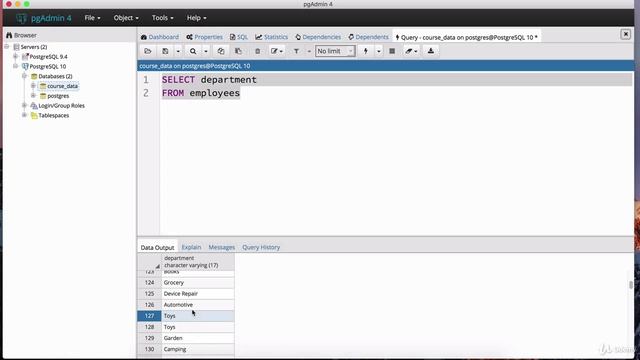Select row 125 Device Repair cell
Image resolution: width=640 pixels, height=360 pixels.
[x=198, y=293]
